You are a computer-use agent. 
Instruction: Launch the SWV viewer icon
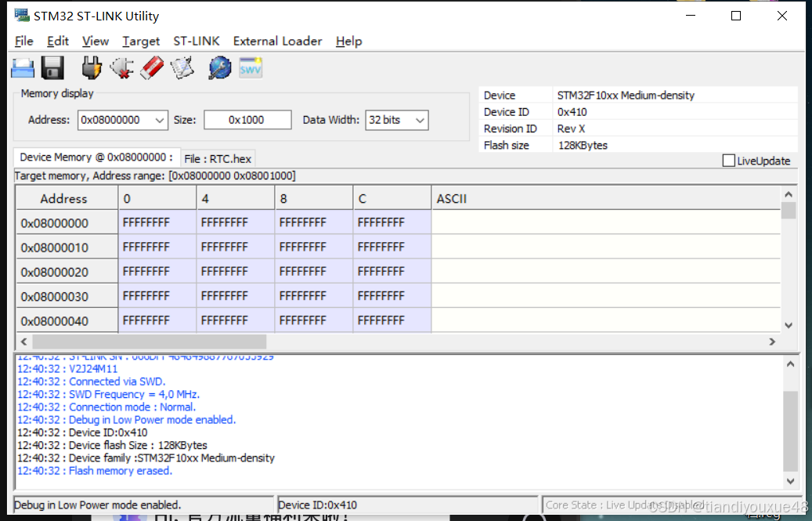click(x=250, y=67)
